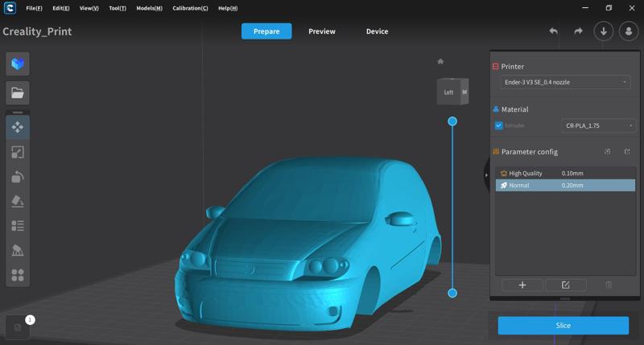Switch to the Prepare tab

click(x=266, y=31)
